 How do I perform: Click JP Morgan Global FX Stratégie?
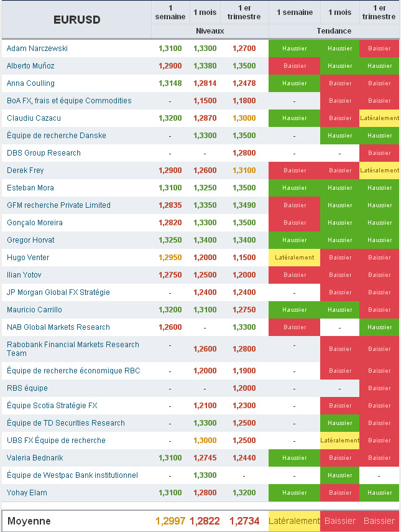[58, 292]
